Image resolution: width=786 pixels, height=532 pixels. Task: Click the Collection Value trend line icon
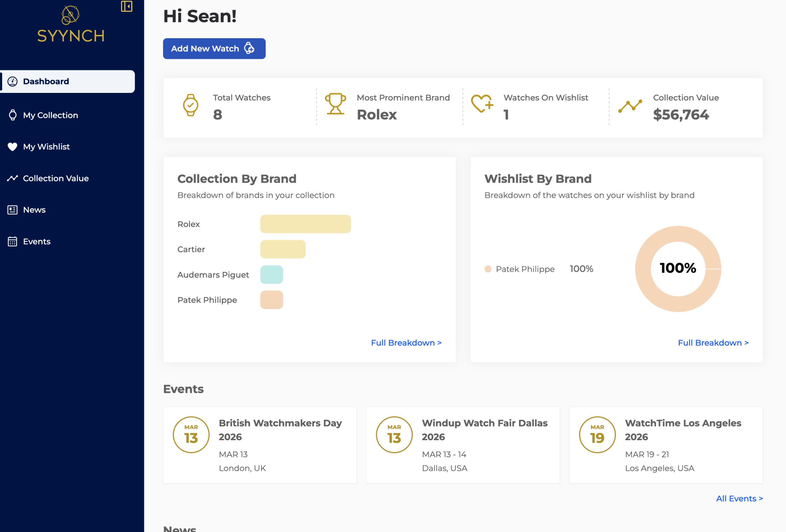click(630, 106)
